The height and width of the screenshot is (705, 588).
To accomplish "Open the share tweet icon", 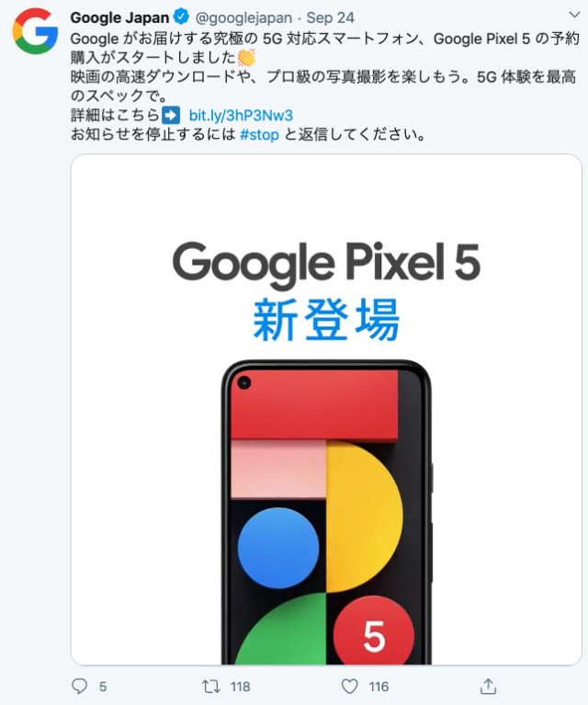I will [x=488, y=686].
